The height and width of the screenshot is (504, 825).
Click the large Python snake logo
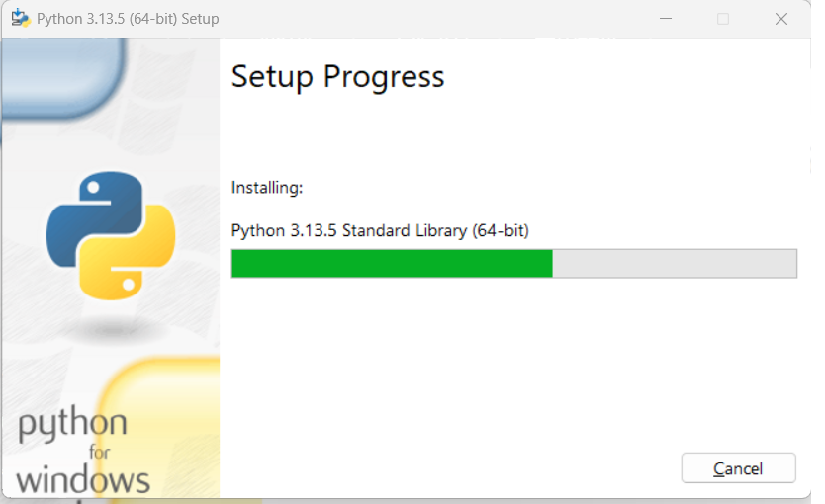(111, 235)
